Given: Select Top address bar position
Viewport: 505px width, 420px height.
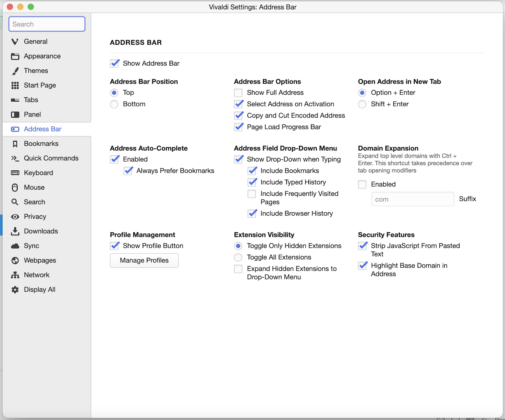Looking at the screenshot, I should click(x=114, y=93).
